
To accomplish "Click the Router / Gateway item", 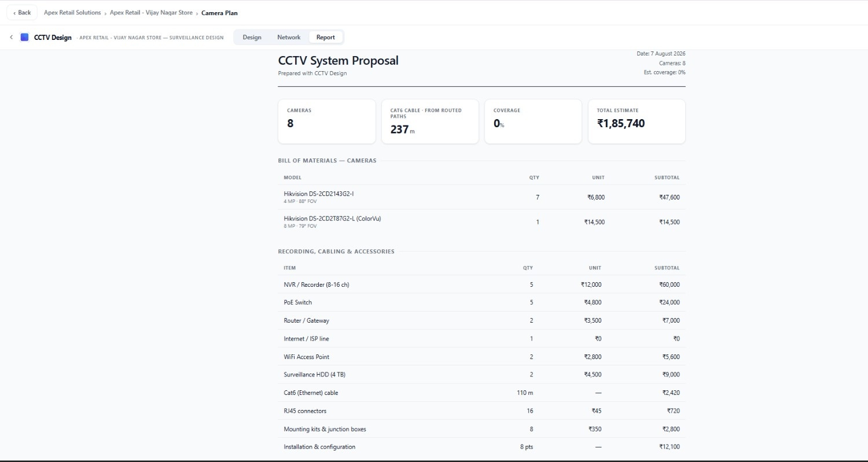I will click(306, 320).
